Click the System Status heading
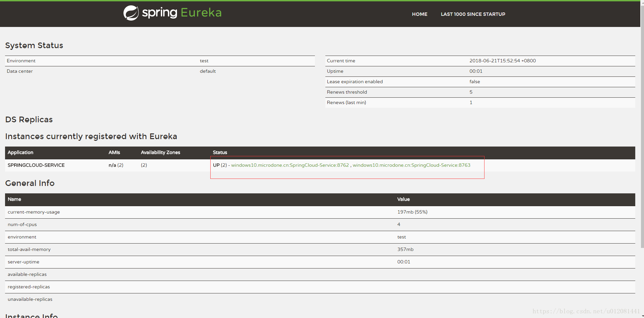 pyautogui.click(x=34, y=45)
